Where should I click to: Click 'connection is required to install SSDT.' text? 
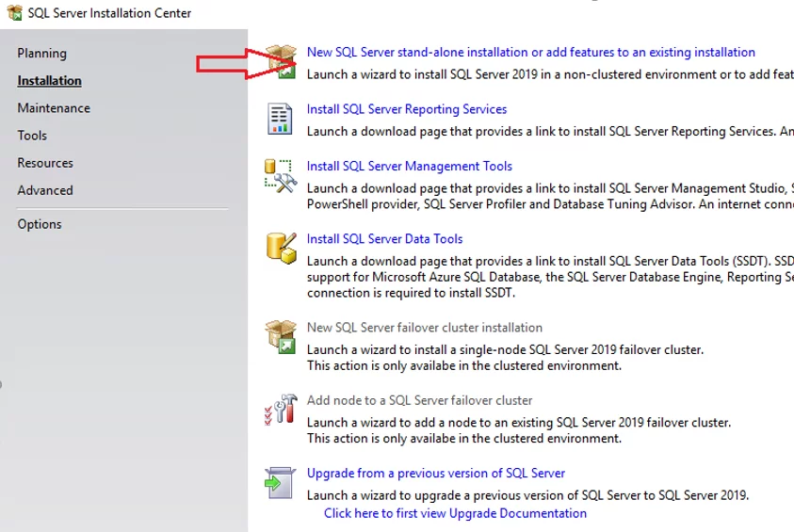pyautogui.click(x=411, y=293)
